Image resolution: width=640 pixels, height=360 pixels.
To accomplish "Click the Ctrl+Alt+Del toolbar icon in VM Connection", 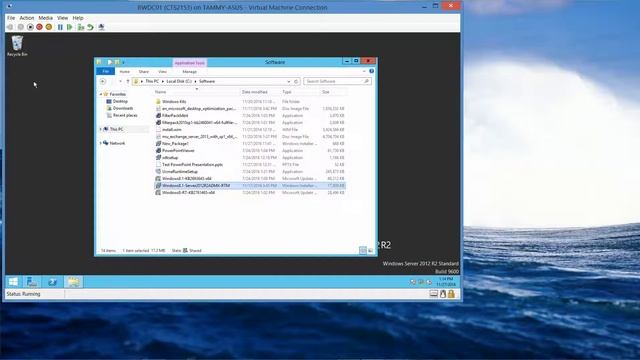I will point(10,27).
